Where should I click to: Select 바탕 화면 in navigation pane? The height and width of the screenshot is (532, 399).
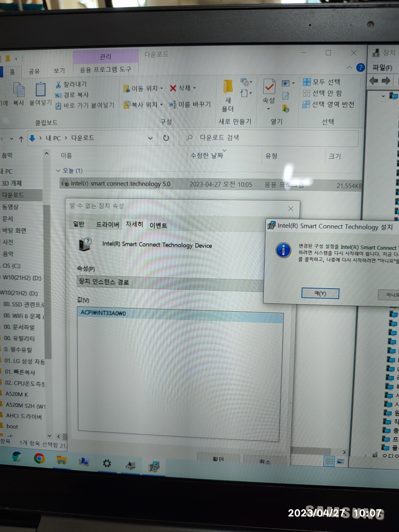click(x=14, y=231)
